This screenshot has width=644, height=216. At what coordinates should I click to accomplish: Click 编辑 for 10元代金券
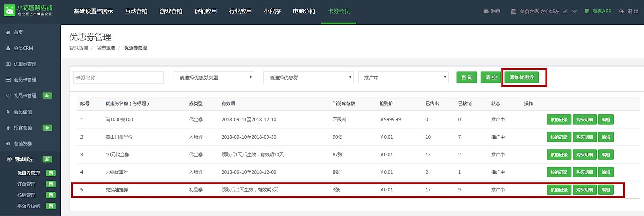606,155
